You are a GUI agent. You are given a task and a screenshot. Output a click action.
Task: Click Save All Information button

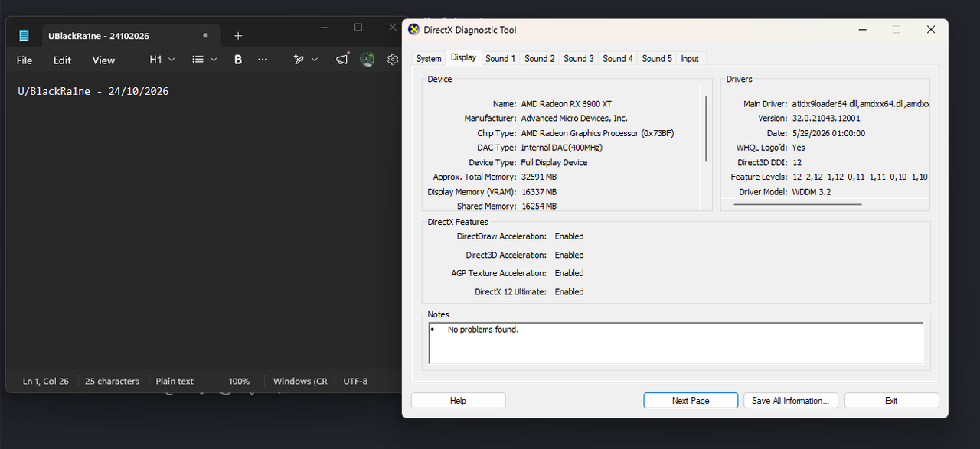coord(791,401)
